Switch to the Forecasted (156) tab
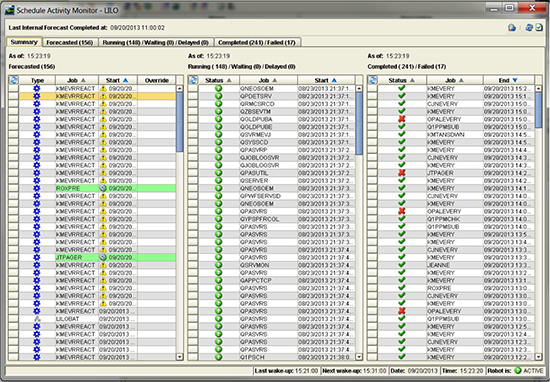This screenshot has height=382, width=550. click(x=69, y=42)
